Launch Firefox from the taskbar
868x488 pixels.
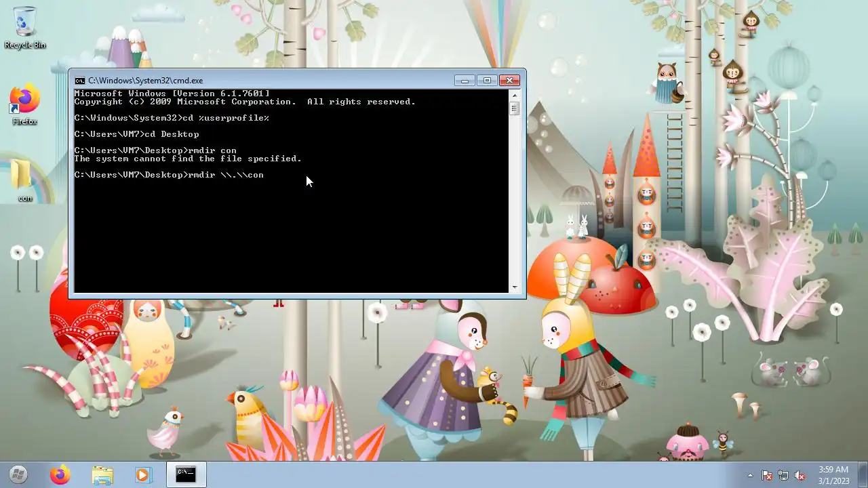[60, 475]
